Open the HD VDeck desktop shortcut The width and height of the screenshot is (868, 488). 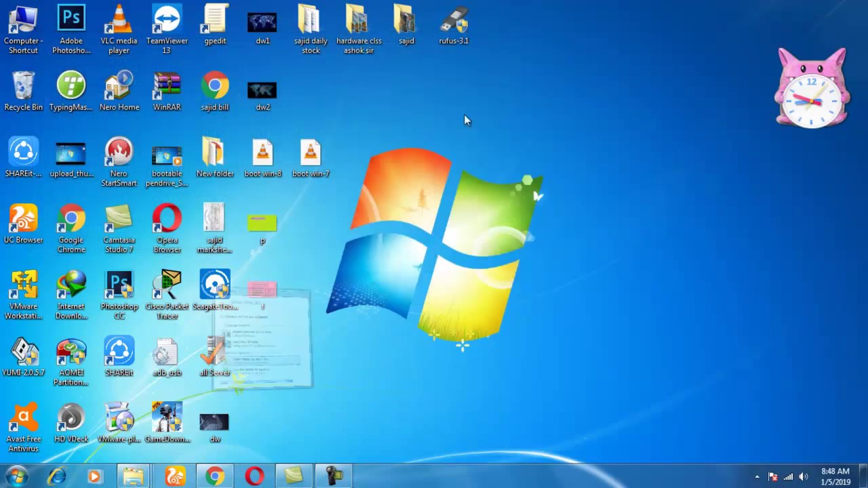(x=71, y=424)
